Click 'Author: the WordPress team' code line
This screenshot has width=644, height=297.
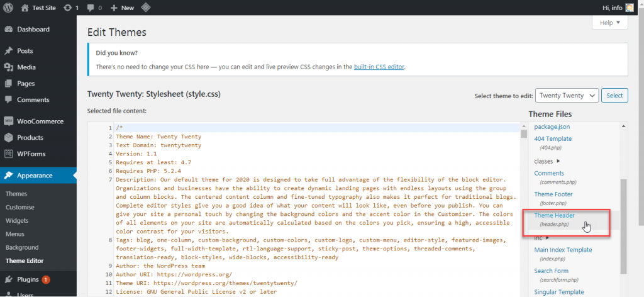point(160,266)
